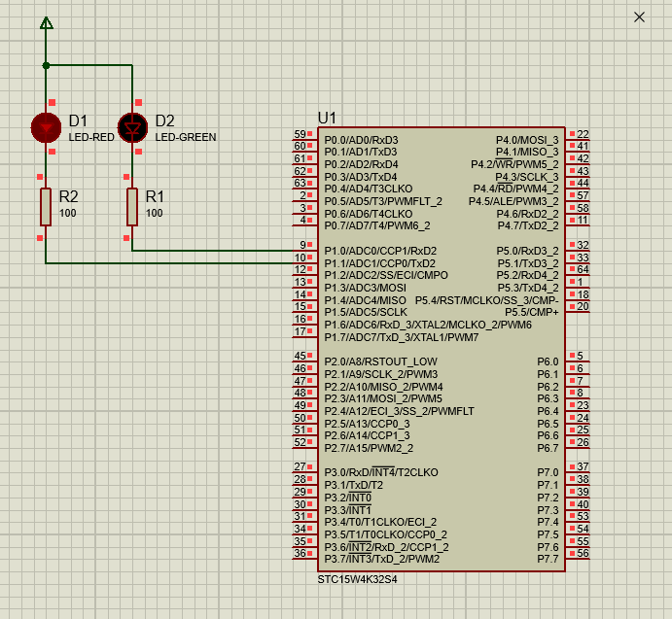The image size is (672, 619).
Task: Close the schematic view with the X button
Action: click(639, 17)
